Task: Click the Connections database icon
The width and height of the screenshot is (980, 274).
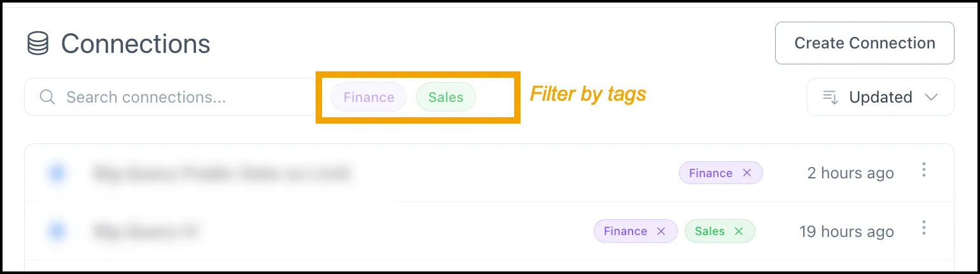Action: 38,44
